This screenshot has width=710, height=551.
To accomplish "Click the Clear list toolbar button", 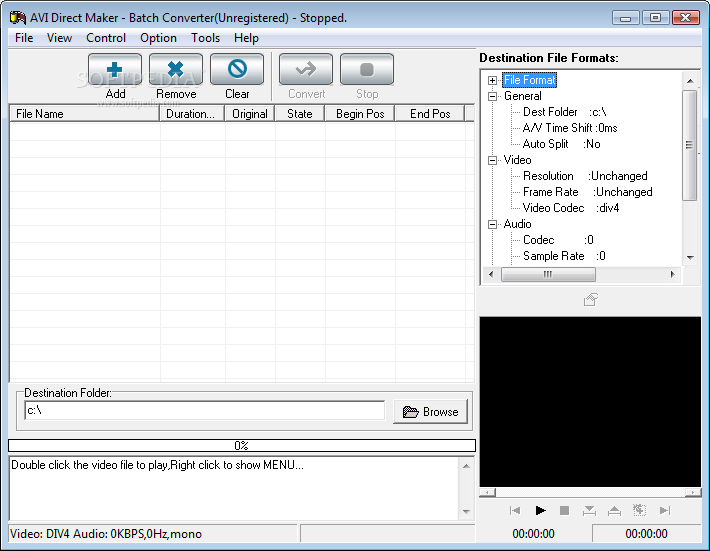I will coord(237,69).
